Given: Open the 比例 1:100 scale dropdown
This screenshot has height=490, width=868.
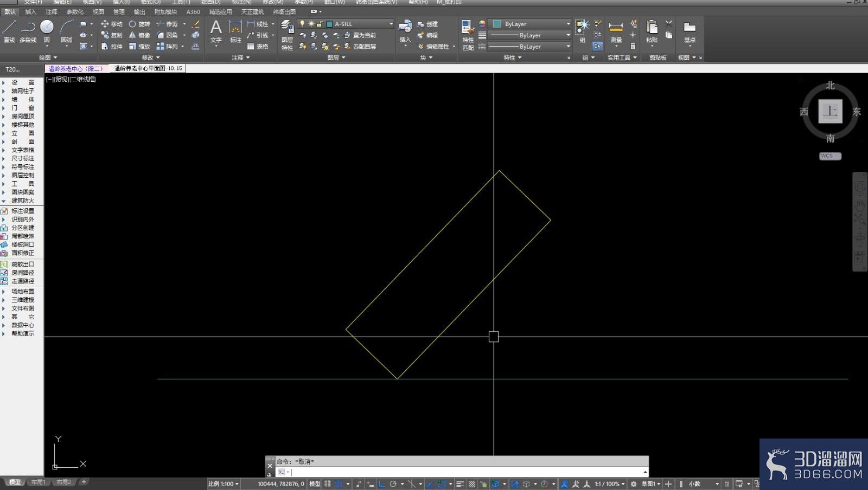Looking at the screenshot, I should click(224, 484).
